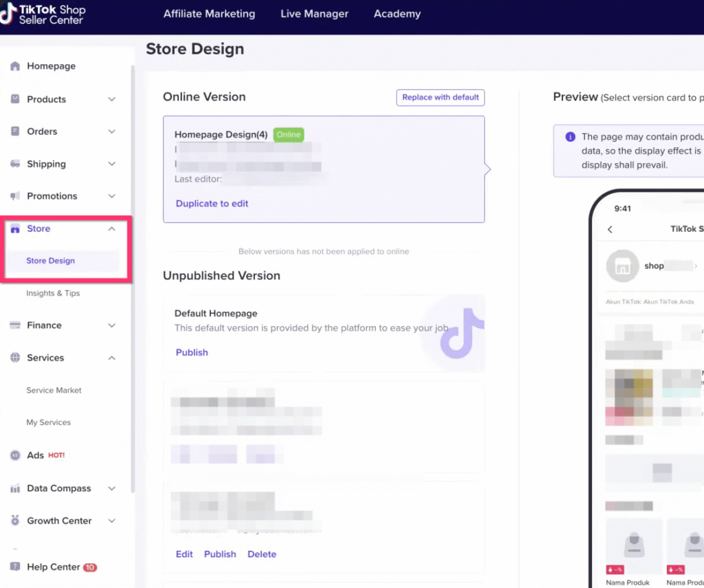Click the TikTok logo on Default Homepage card
Screen dimensions: 704x588
(x=461, y=334)
